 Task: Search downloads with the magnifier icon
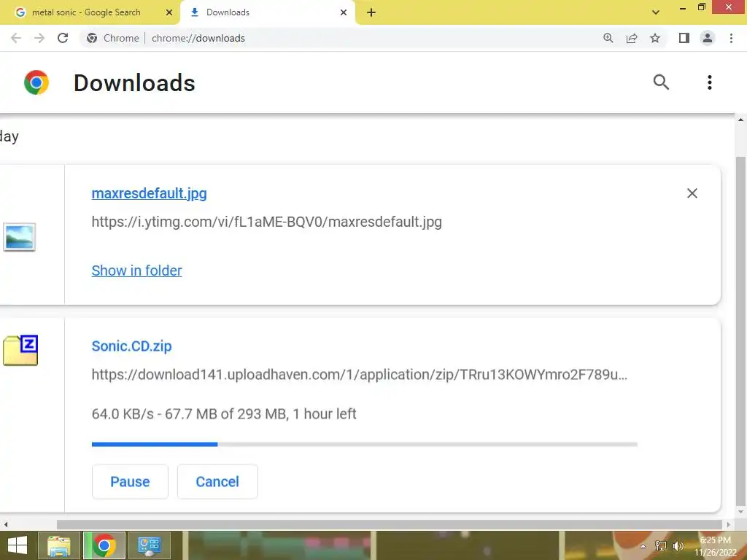coord(661,82)
